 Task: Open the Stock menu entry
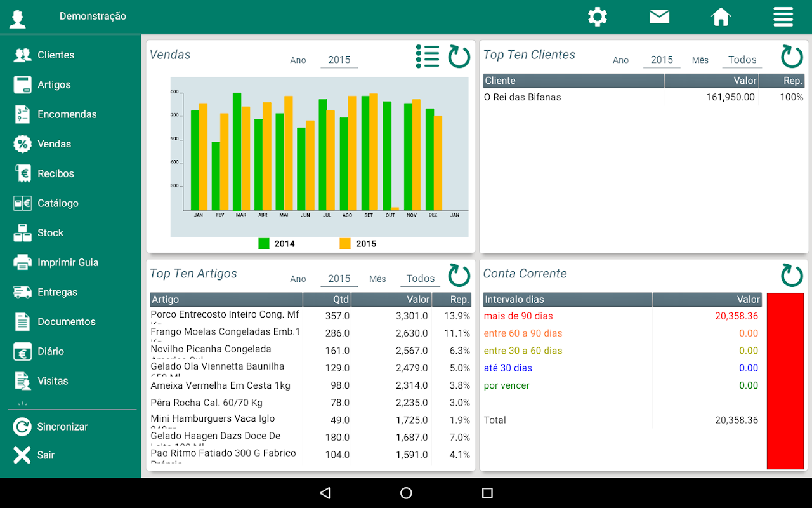click(50, 233)
